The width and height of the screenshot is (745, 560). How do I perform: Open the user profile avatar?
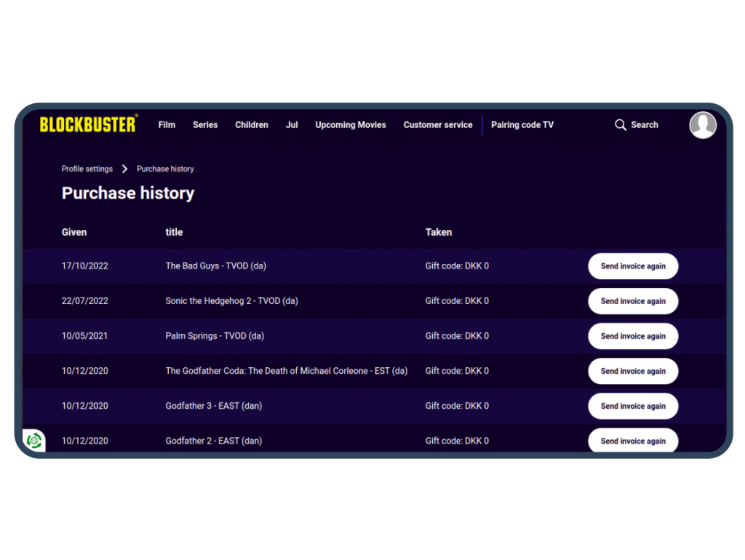pyautogui.click(x=702, y=125)
